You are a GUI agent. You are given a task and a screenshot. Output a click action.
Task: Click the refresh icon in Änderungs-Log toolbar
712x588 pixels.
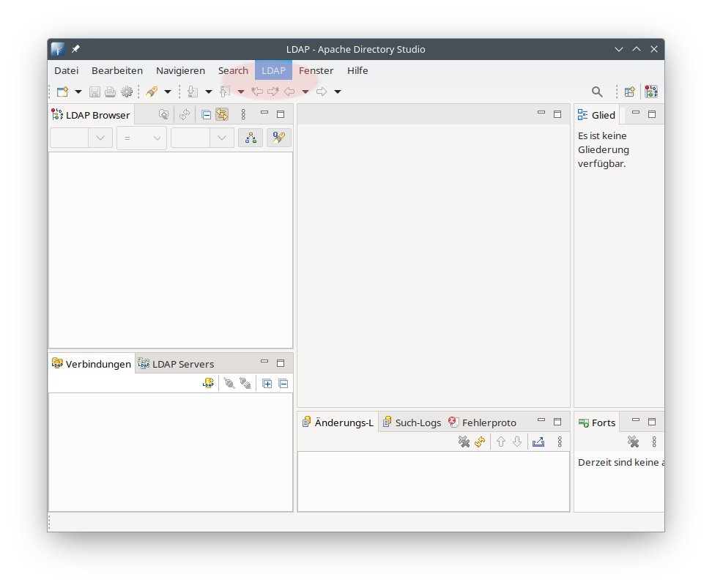click(480, 442)
